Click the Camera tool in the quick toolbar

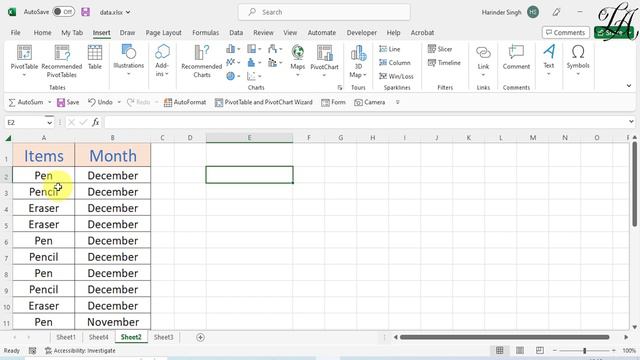[370, 102]
